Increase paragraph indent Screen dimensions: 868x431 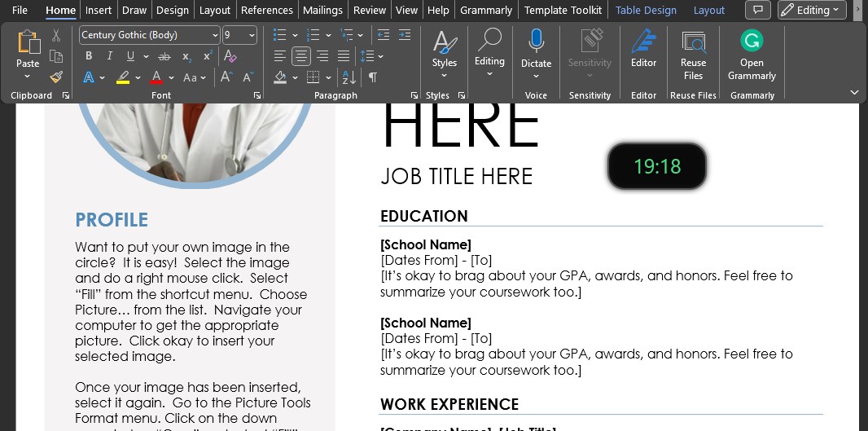point(405,35)
